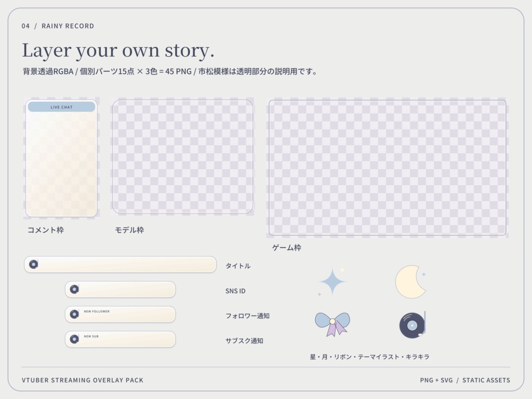Click the 'SNS ID' label
Screen dimensions: 532x399
pyautogui.click(x=235, y=291)
